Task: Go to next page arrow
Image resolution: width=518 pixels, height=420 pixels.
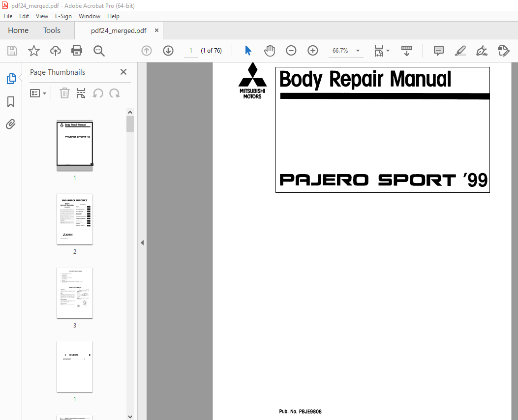Action: [168, 51]
